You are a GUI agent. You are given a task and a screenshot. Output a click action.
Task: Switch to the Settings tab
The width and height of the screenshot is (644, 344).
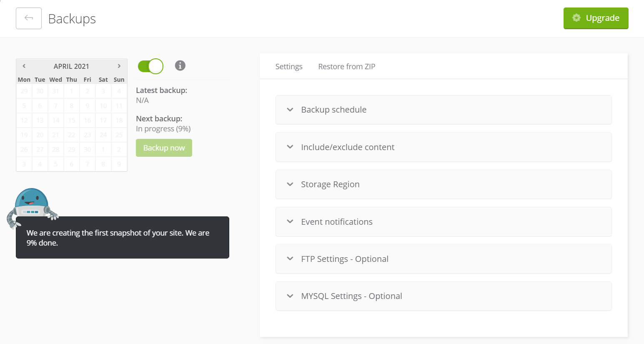pyautogui.click(x=289, y=67)
